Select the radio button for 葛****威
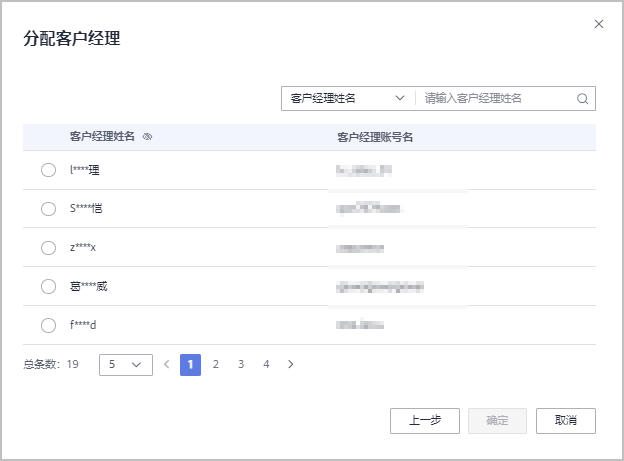Viewport: 624px width, 461px height. (48, 286)
